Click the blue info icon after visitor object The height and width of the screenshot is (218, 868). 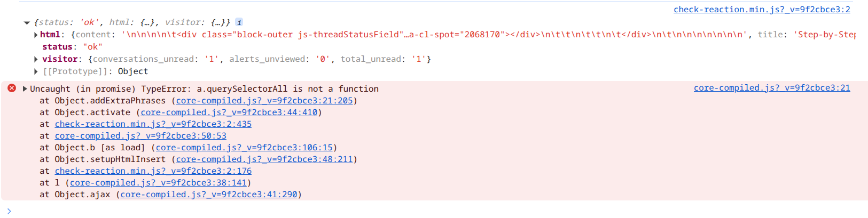coord(239,22)
